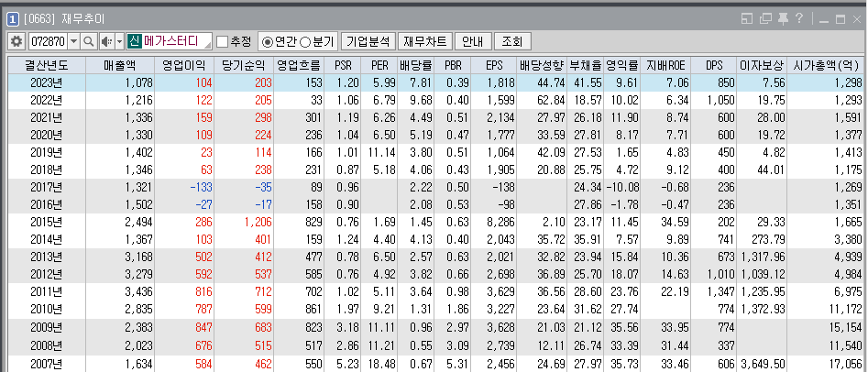Maximize the 재무추이 window
The image size is (868, 372).
841,20
